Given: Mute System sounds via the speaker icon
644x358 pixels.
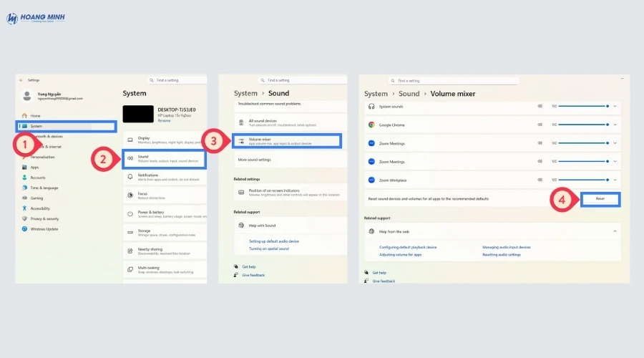Looking at the screenshot, I should (x=540, y=106).
